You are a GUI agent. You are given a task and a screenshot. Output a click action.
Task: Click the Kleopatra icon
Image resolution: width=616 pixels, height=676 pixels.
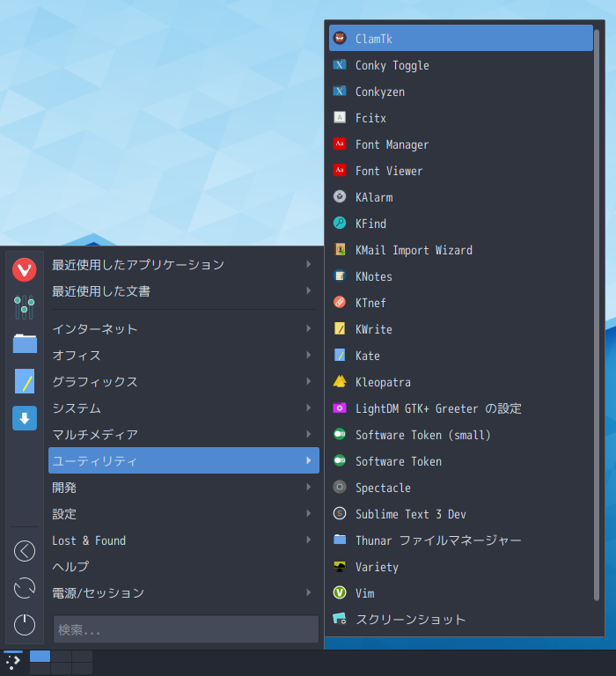coord(340,381)
